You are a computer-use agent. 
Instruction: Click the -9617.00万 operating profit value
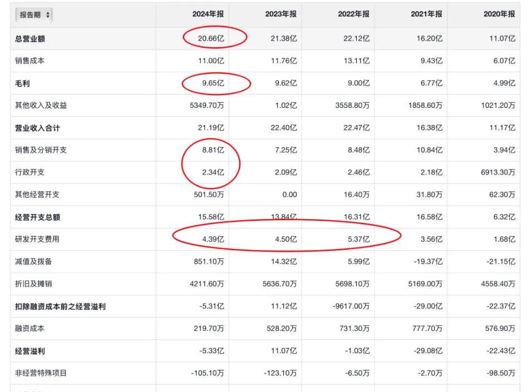[x=351, y=306]
